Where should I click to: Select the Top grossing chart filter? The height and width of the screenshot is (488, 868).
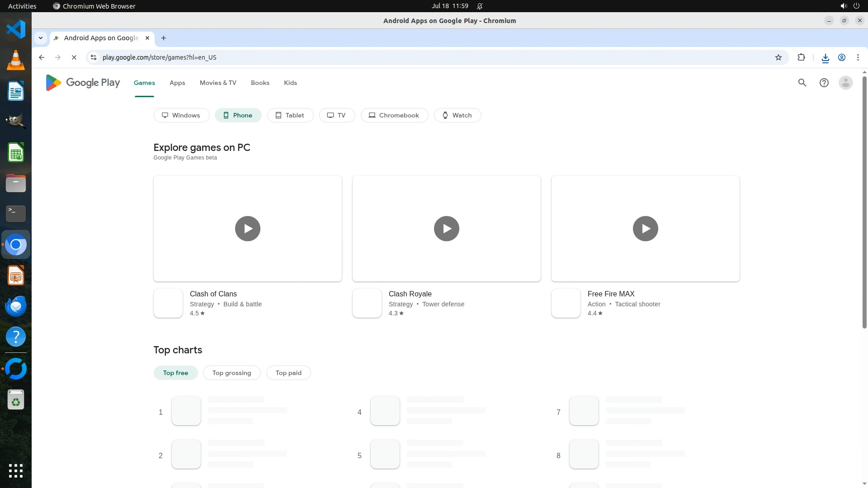pyautogui.click(x=231, y=373)
